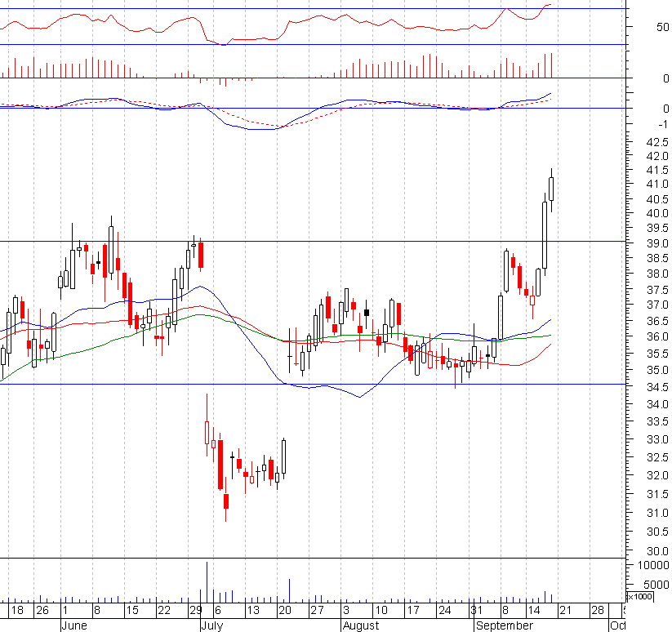This screenshot has width=672, height=632.
Task: Click the 36.5 price axis label
Action: 657,321
